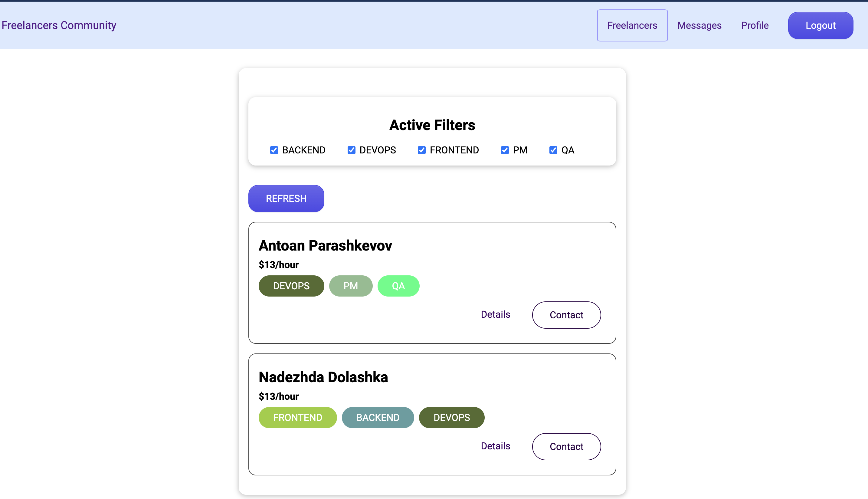Click the REFRESH button
This screenshot has height=499, width=868.
[286, 198]
